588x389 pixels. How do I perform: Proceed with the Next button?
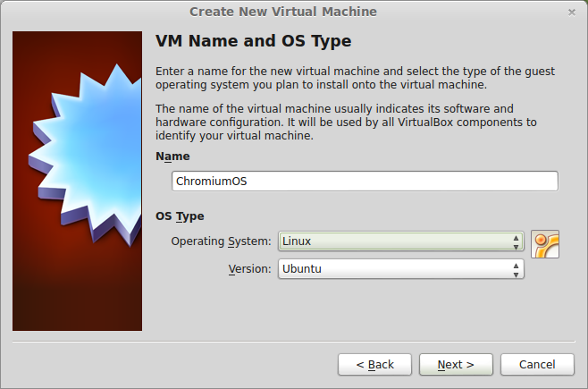[456, 364]
